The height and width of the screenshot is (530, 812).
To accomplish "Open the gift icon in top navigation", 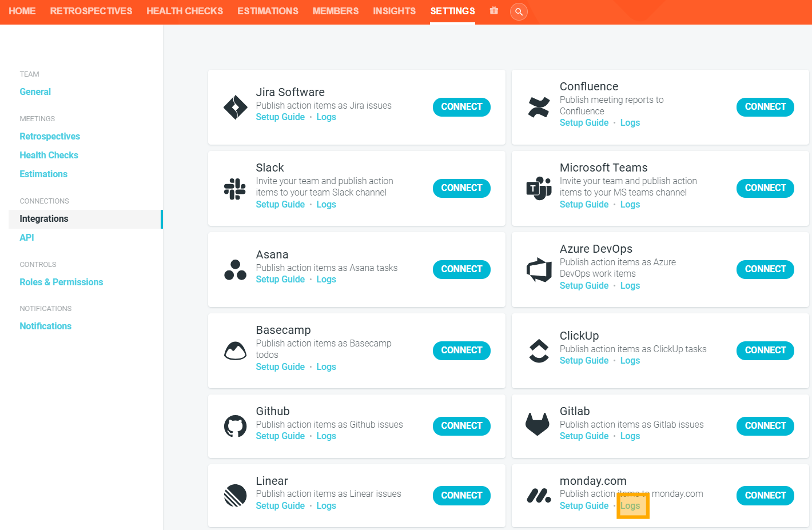I will point(494,11).
